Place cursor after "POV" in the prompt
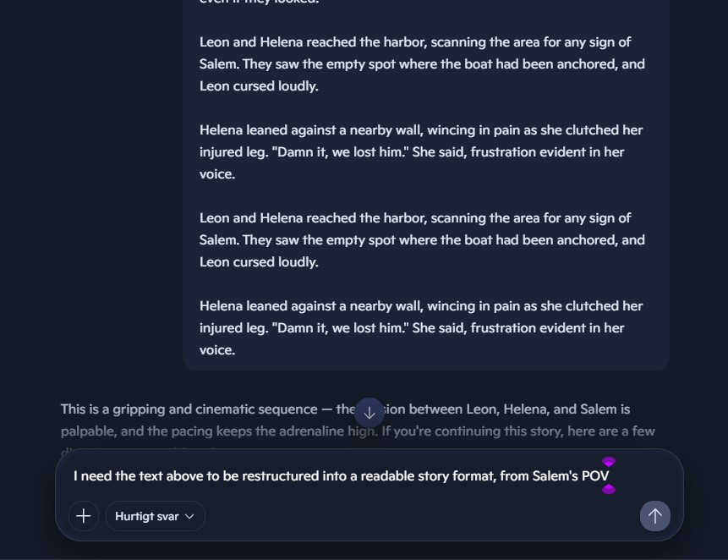 610,476
